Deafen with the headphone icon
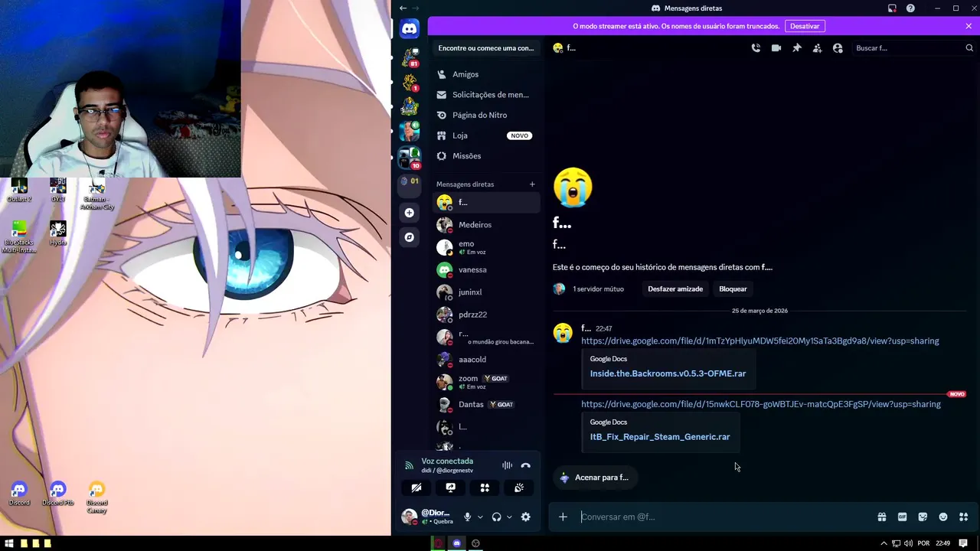Image resolution: width=980 pixels, height=551 pixels. click(496, 517)
